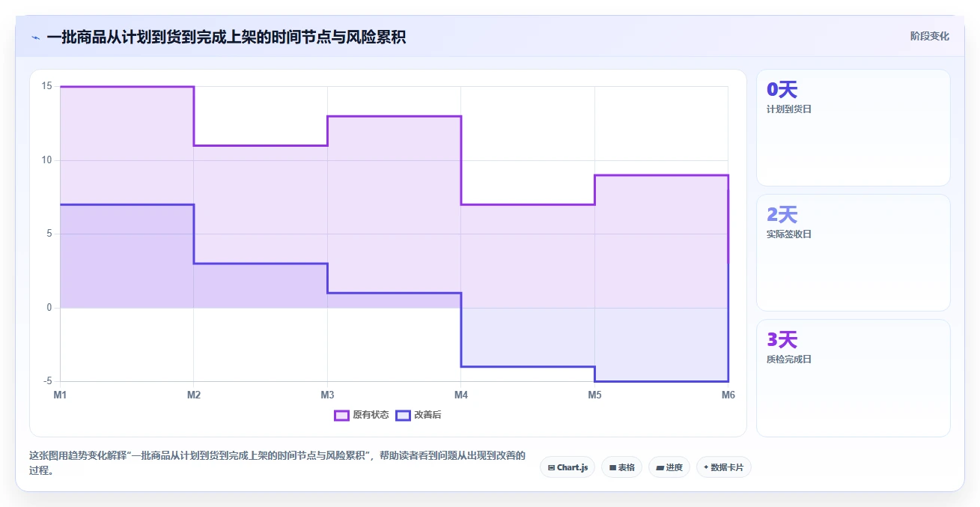Click the lightning icon beside the chart title
Screen dimensions: 980x507
coord(35,37)
